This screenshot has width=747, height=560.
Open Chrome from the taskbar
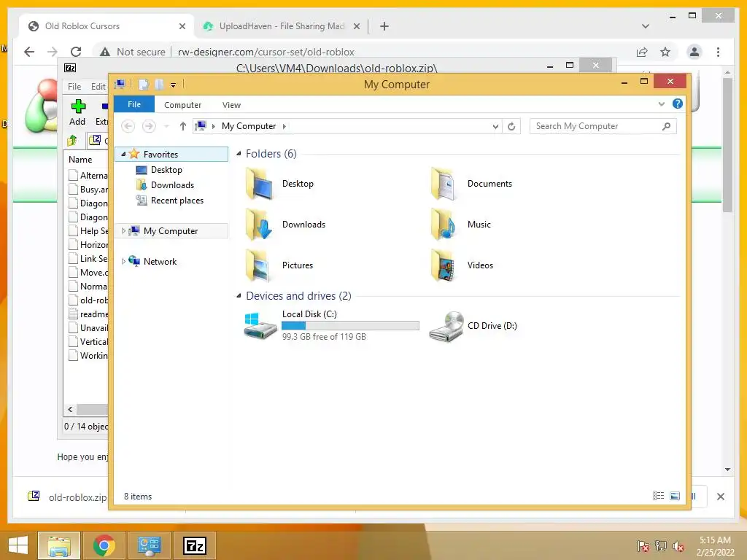[104, 545]
